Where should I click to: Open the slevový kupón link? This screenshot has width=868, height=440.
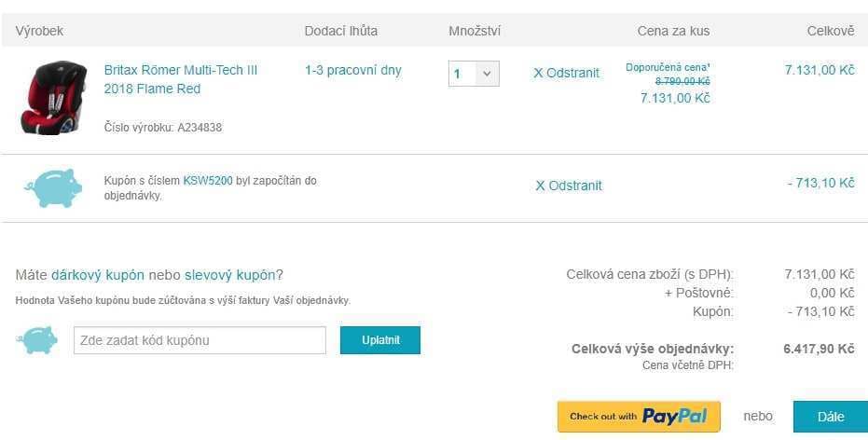[229, 275]
